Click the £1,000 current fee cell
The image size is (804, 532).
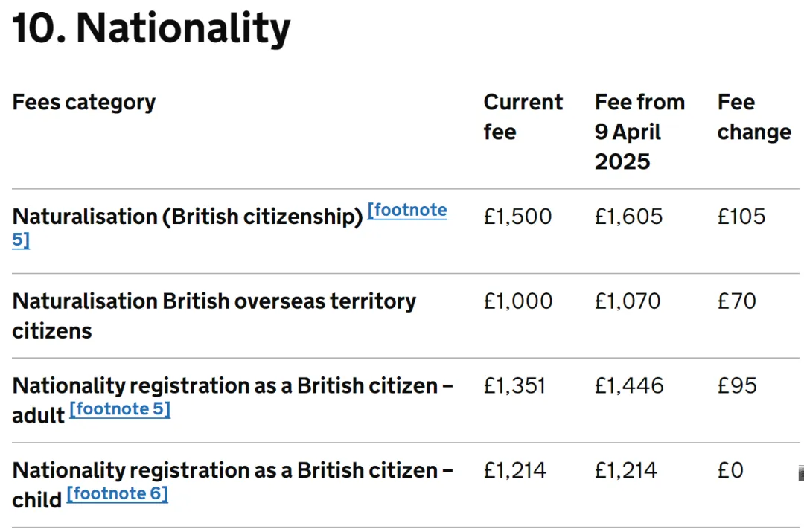(x=517, y=301)
